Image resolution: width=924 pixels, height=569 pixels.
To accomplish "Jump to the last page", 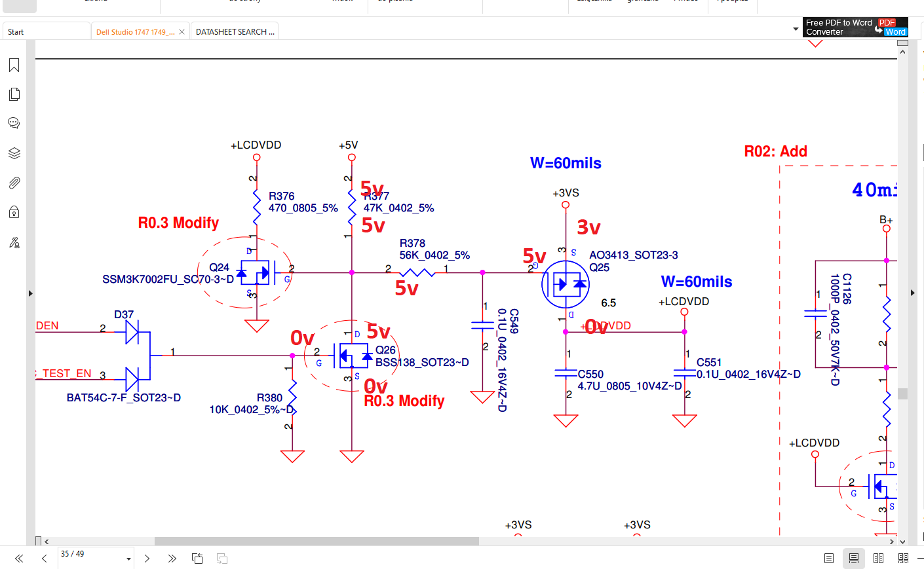I will click(x=172, y=559).
